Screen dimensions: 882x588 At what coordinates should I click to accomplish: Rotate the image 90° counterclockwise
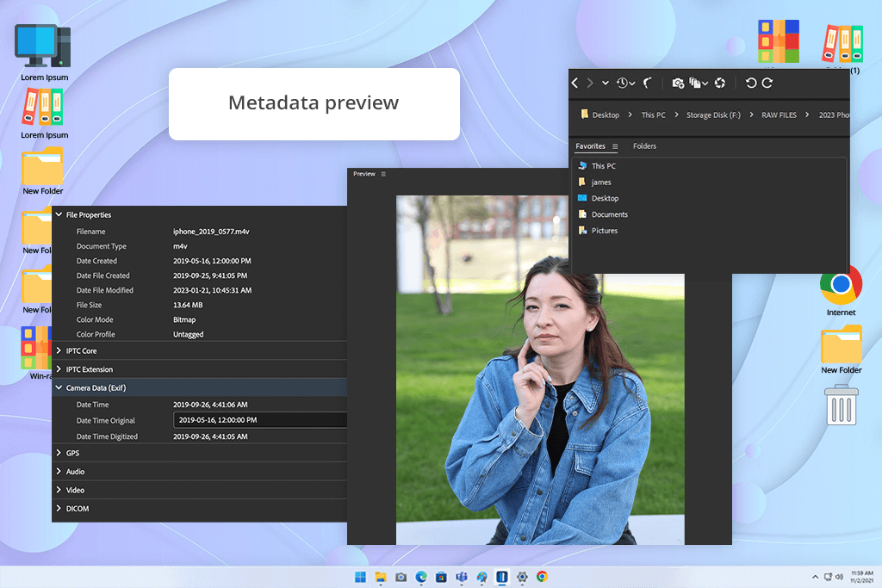[751, 84]
